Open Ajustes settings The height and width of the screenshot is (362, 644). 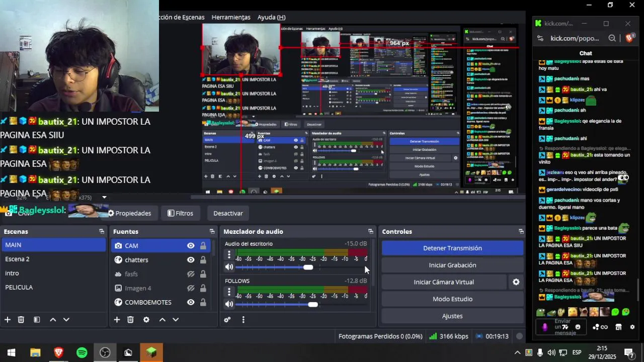(x=452, y=316)
